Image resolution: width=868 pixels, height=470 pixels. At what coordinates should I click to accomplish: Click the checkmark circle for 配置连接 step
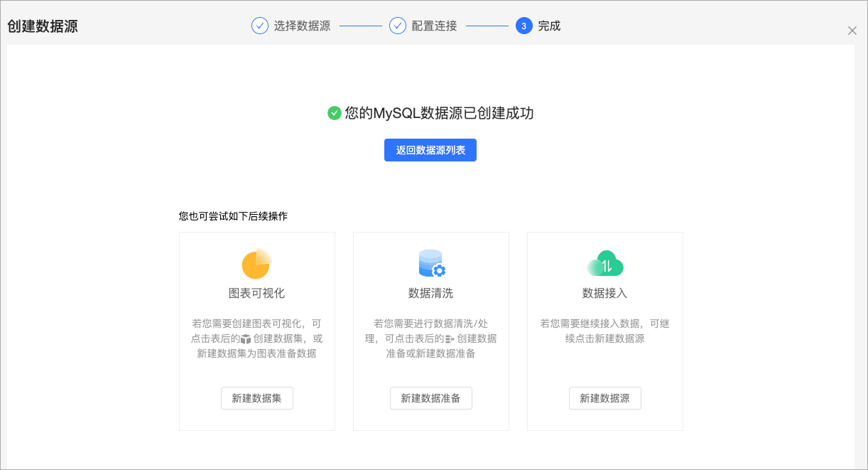click(x=398, y=26)
